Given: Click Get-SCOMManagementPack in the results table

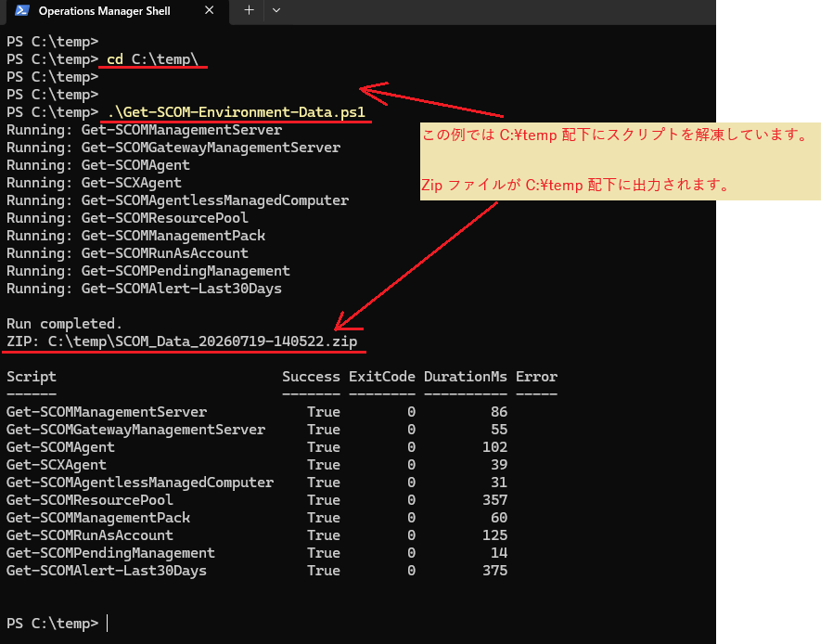Looking at the screenshot, I should click(x=97, y=517).
